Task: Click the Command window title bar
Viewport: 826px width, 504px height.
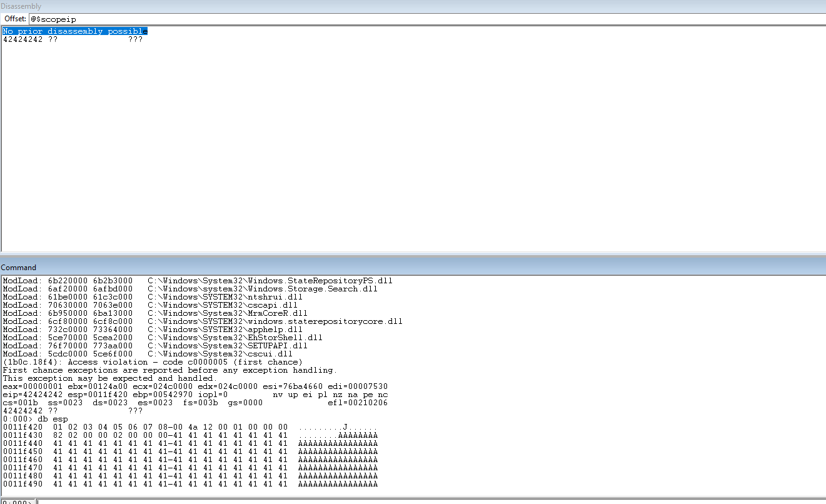Action: tap(413, 267)
